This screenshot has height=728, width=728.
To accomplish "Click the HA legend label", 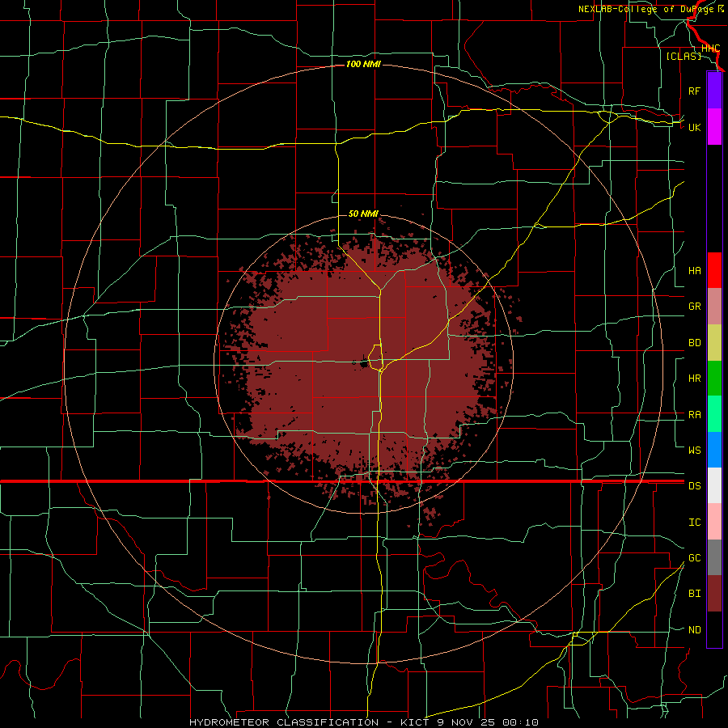I will point(695,270).
